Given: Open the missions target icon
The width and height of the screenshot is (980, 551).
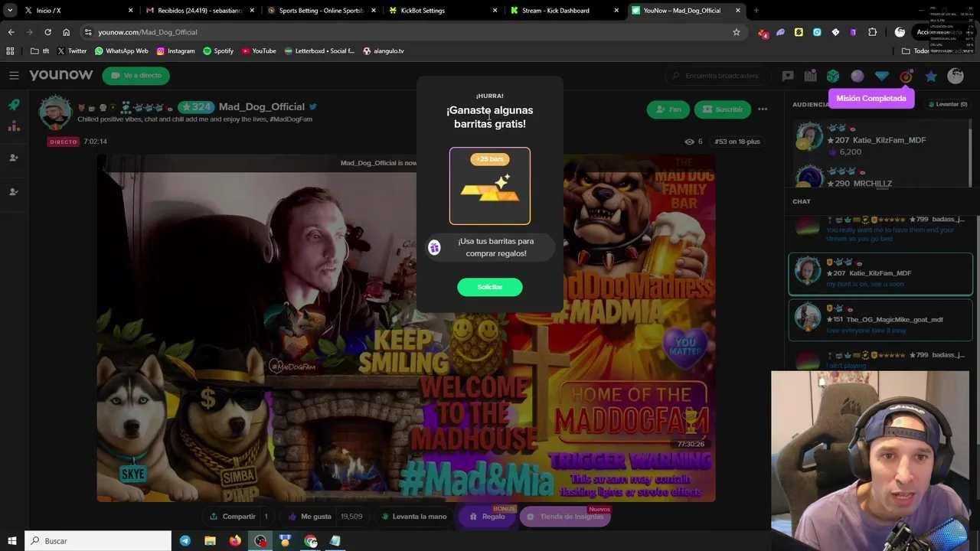Looking at the screenshot, I should [906, 76].
